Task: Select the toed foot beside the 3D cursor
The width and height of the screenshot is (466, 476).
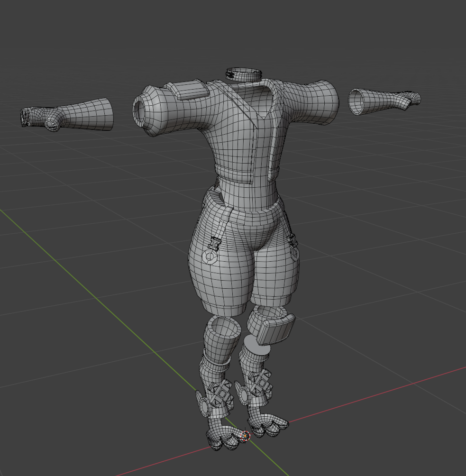Action: 269,424
